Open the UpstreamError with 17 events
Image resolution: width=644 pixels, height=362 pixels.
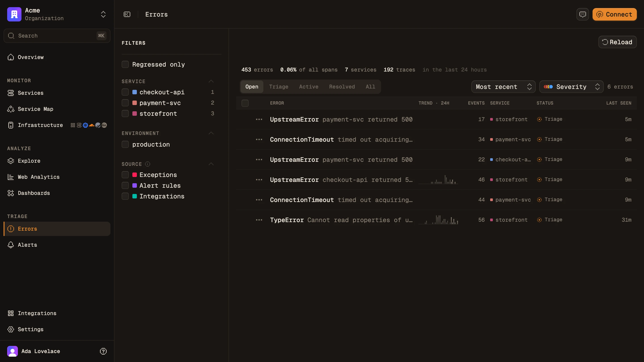pyautogui.click(x=341, y=119)
